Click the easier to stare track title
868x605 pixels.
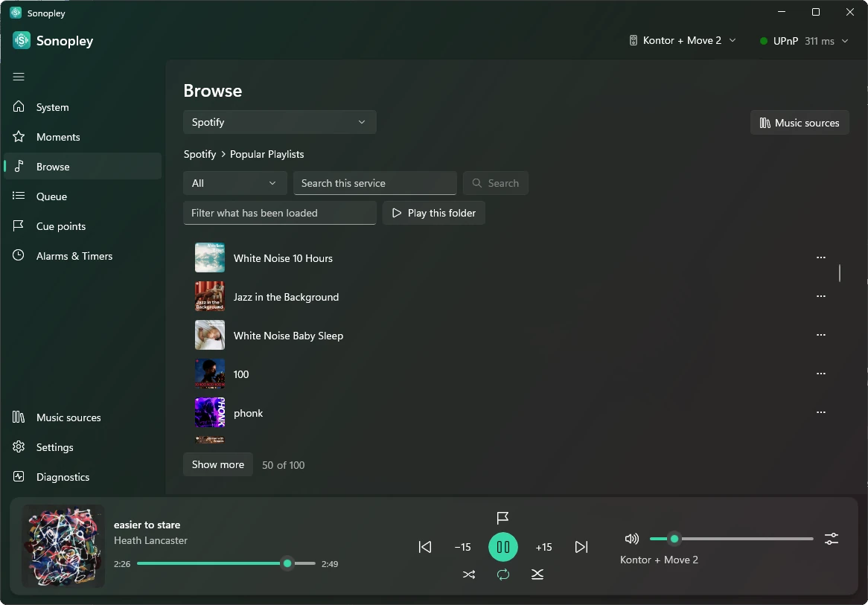point(147,525)
